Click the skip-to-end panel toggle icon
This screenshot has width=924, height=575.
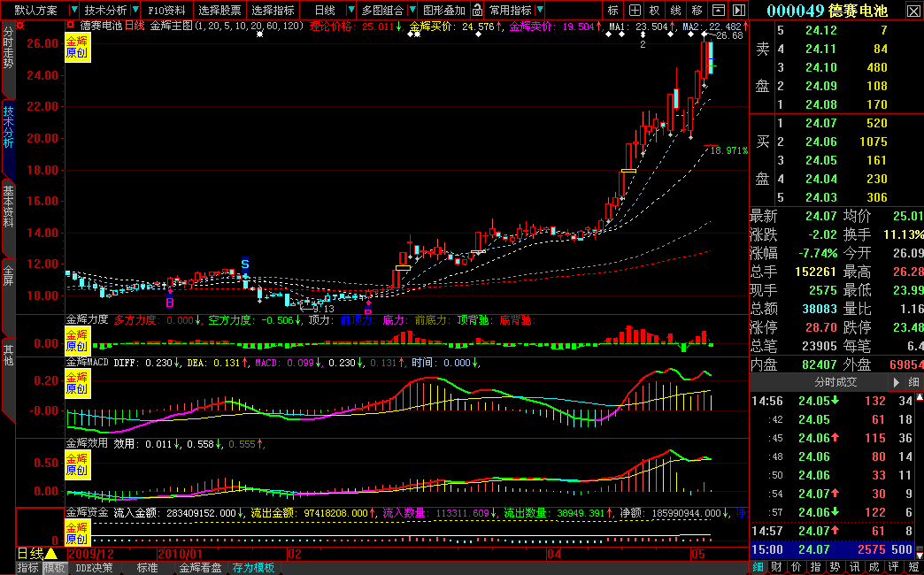[738, 10]
